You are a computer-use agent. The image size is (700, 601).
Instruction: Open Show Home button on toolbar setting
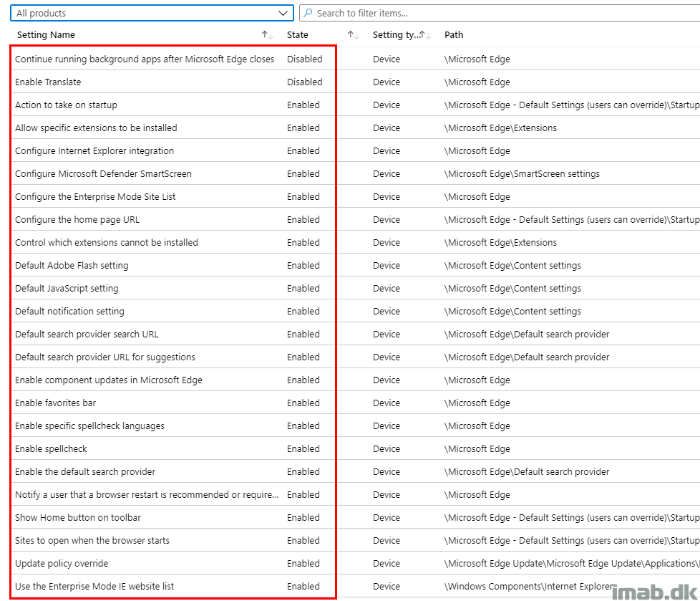click(x=78, y=517)
